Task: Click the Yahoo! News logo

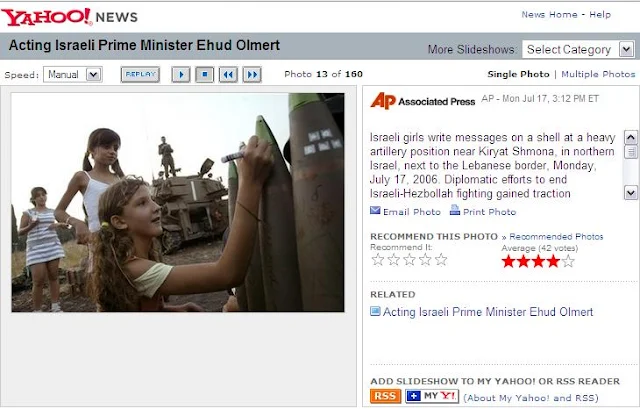Action: (x=69, y=17)
